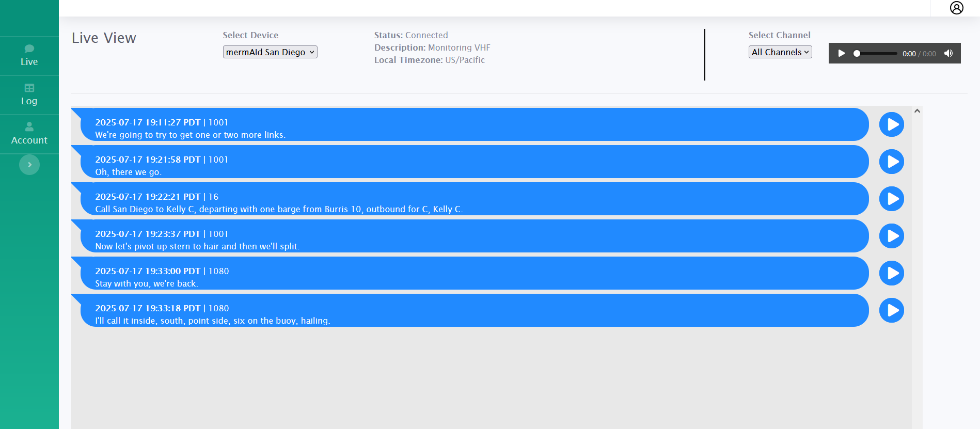Go to the Live tab in sidebar

(29, 56)
